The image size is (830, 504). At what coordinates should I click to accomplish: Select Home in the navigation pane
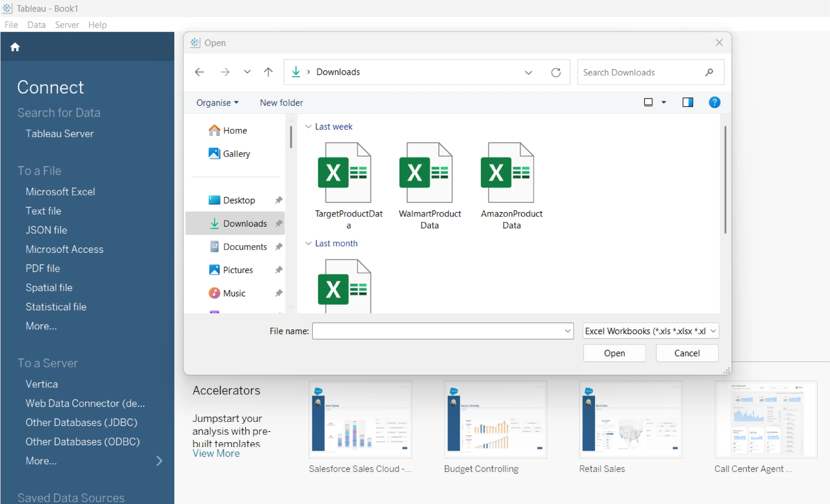click(228, 130)
